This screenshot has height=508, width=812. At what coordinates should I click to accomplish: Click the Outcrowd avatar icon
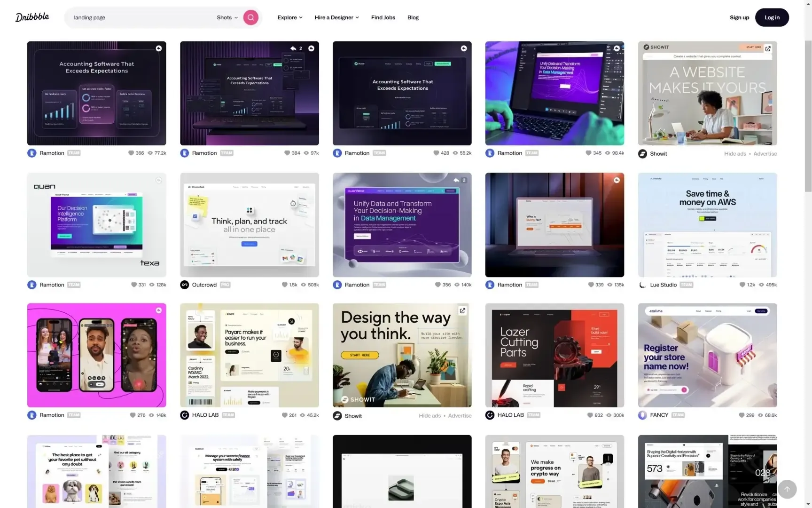point(185,285)
